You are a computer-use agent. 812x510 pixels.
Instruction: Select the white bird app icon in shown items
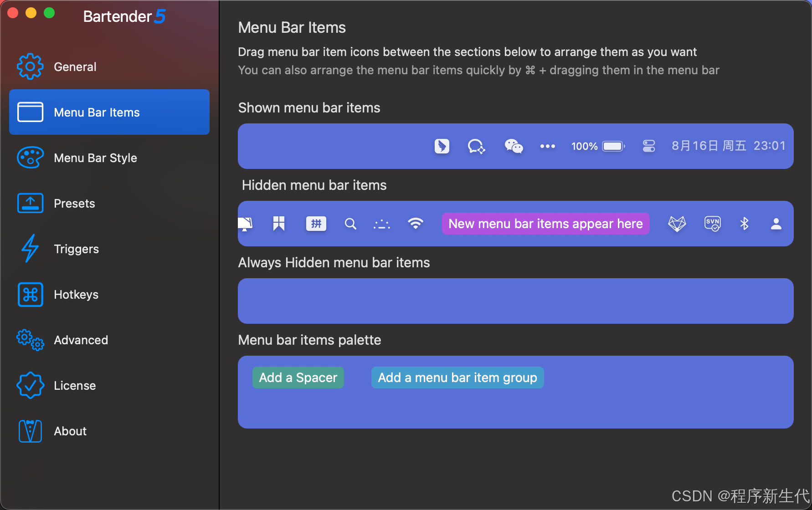pyautogui.click(x=442, y=146)
